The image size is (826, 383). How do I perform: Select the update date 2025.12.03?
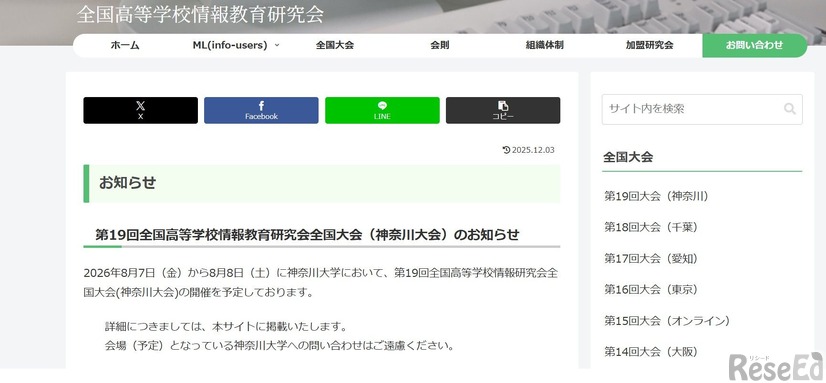tap(533, 150)
